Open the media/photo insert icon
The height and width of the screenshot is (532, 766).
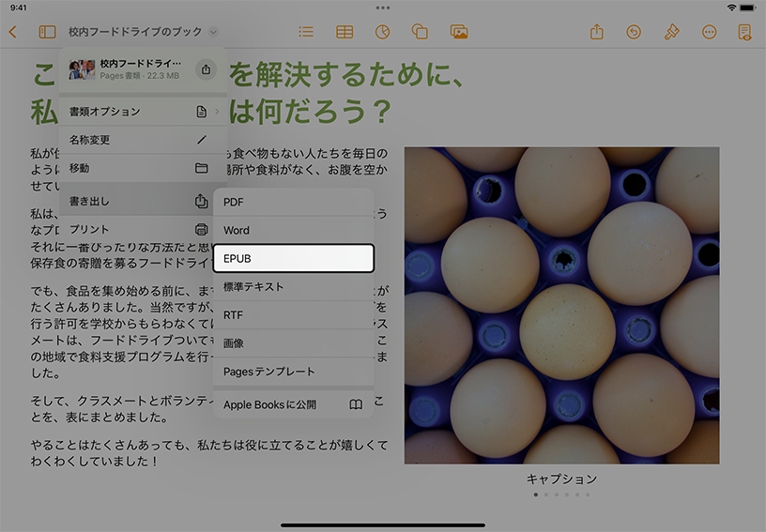(x=459, y=32)
